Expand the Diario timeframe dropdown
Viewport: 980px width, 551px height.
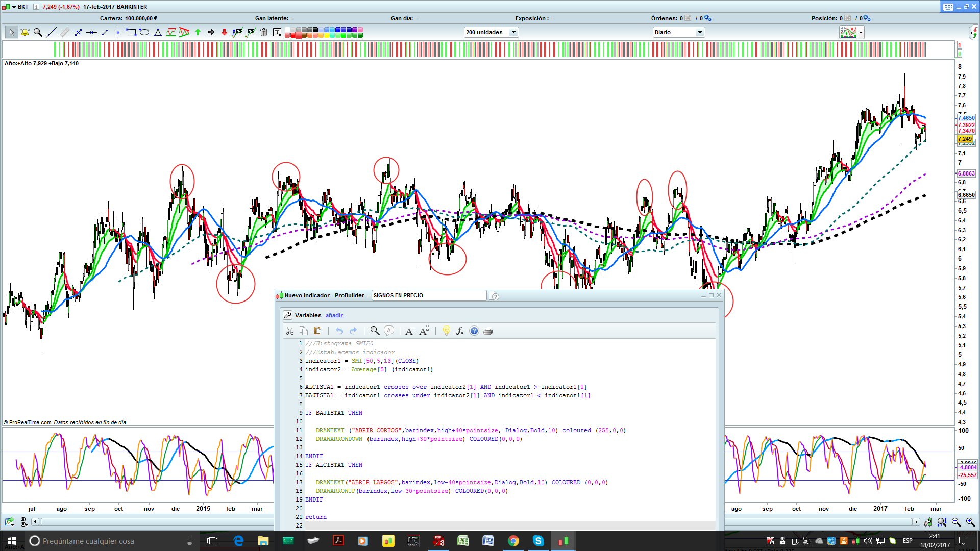700,32
